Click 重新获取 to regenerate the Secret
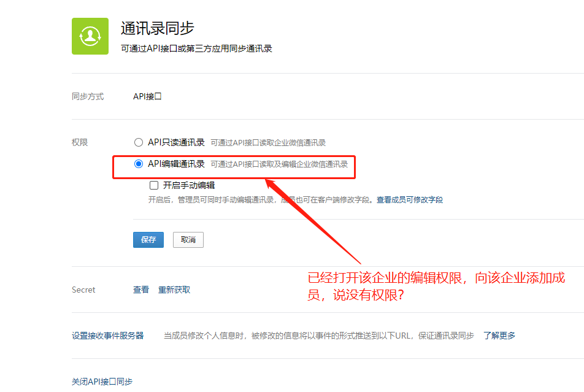 [174, 290]
